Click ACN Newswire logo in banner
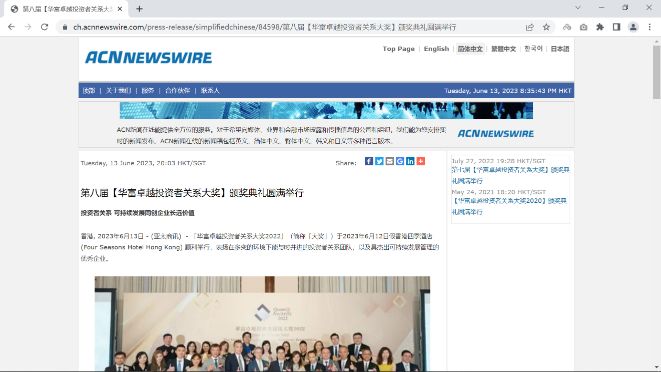 coord(496,134)
